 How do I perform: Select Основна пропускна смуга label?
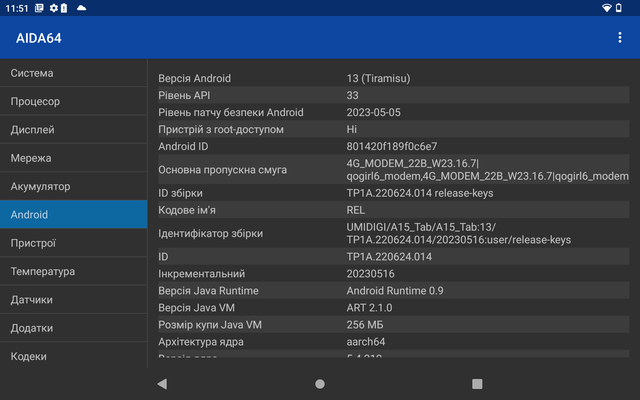(222, 170)
